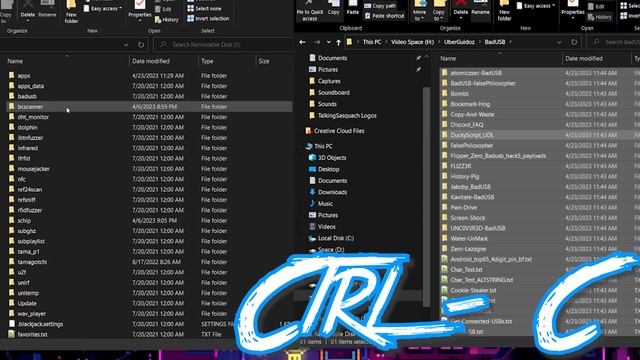Click UberGuidoz in address breadcrumb
Screen dimensions: 640x360
459,42
